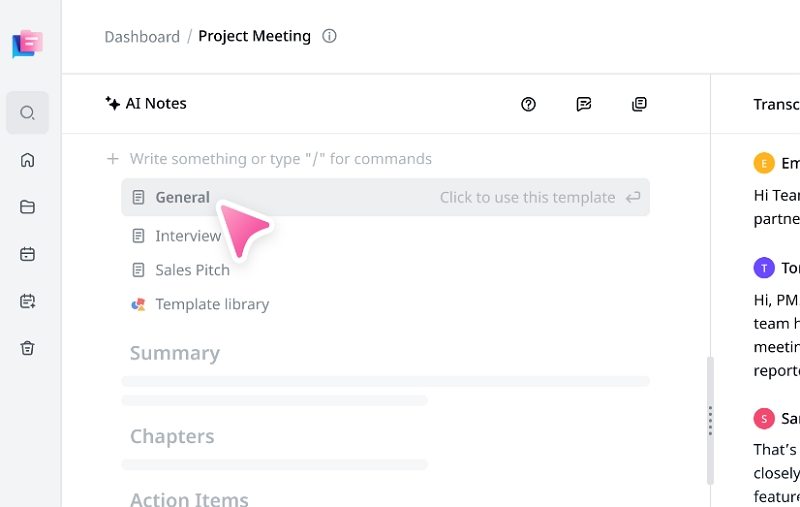Click the help question mark icon

tap(529, 104)
